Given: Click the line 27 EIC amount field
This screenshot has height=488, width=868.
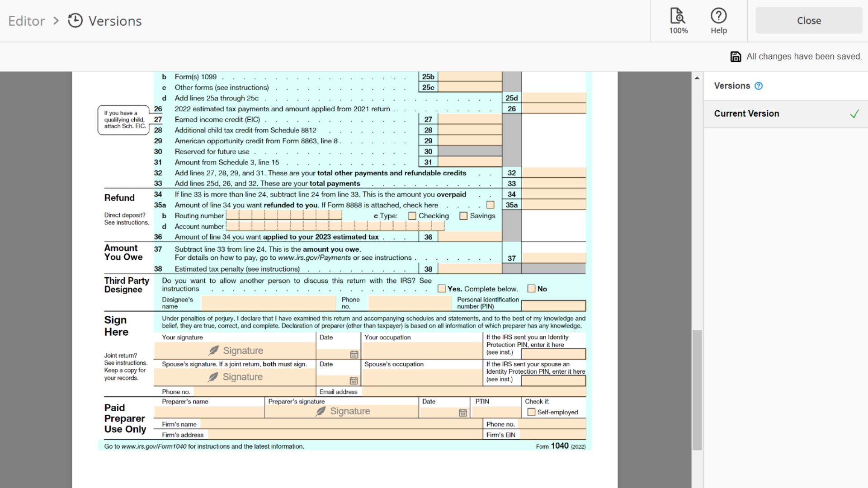Looking at the screenshot, I should [x=470, y=119].
